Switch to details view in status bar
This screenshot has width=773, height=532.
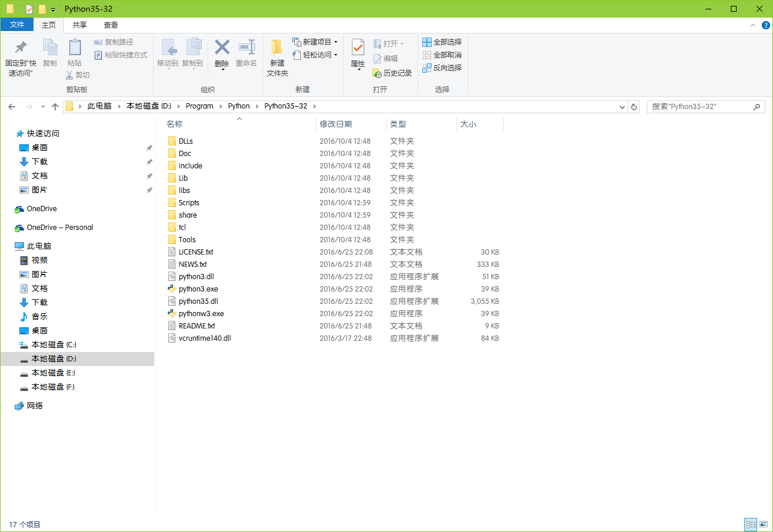click(x=751, y=524)
